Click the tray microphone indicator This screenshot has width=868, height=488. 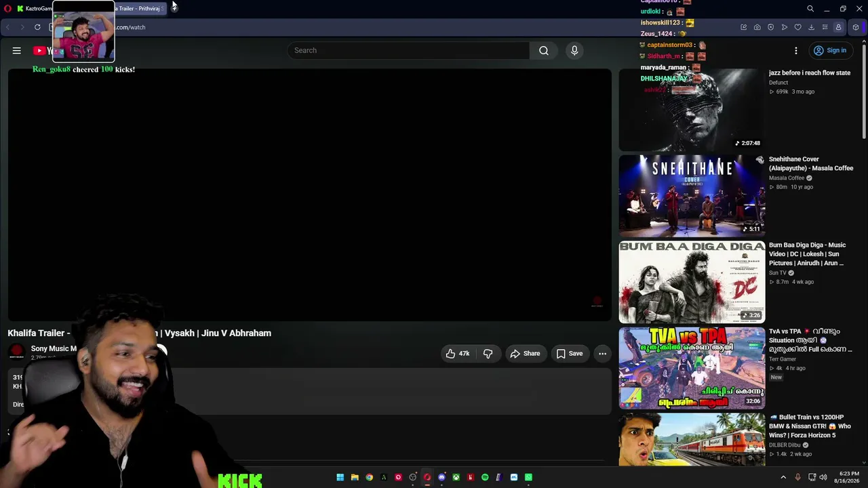797,477
